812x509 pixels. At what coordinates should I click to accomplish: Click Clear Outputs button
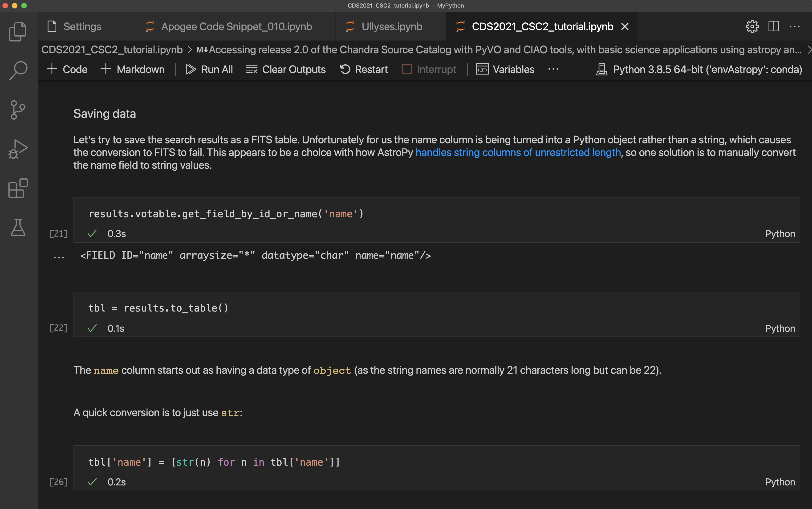[286, 69]
